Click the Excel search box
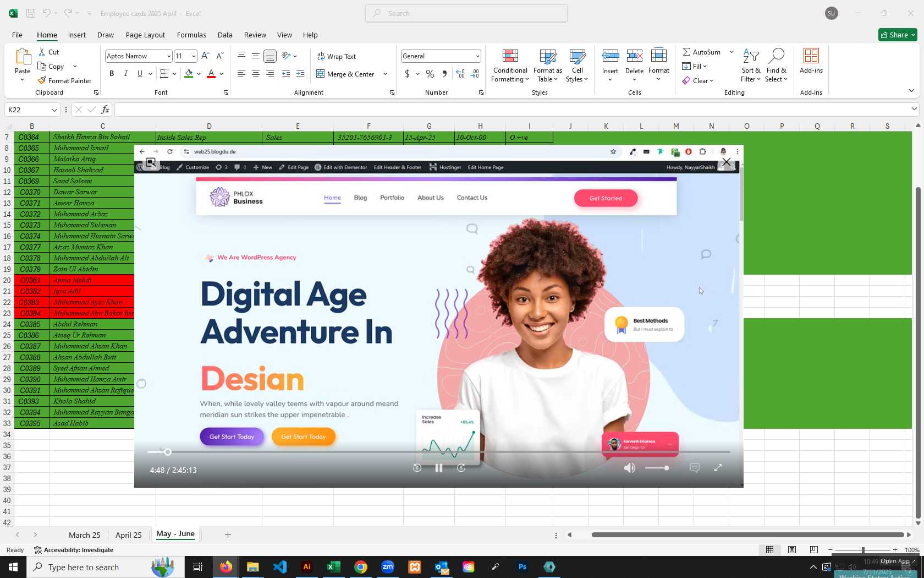 point(466,13)
